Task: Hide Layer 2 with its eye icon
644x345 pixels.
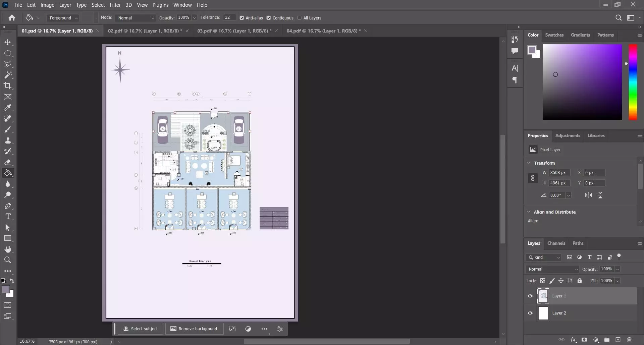Action: [x=530, y=313]
